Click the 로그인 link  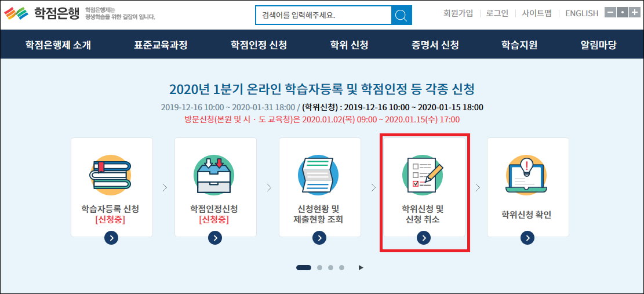point(497,13)
